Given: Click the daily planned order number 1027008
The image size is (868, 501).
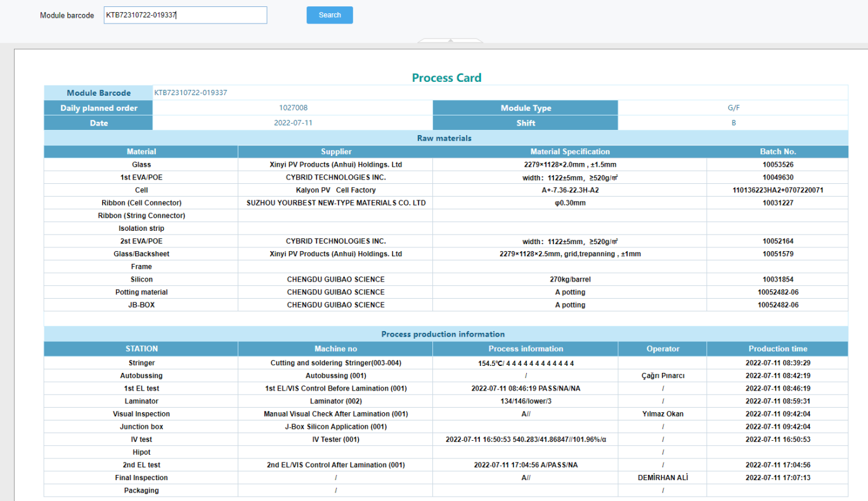Looking at the screenshot, I should point(293,108).
